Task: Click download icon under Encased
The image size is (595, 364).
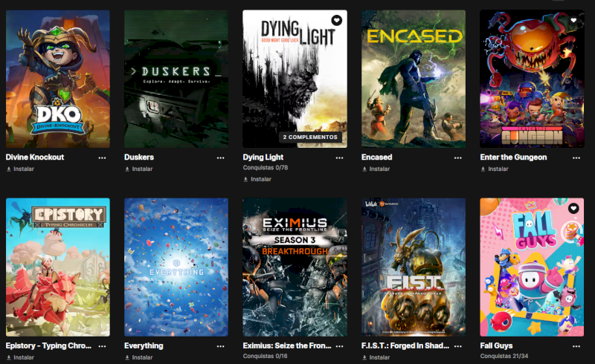Action: tap(364, 169)
